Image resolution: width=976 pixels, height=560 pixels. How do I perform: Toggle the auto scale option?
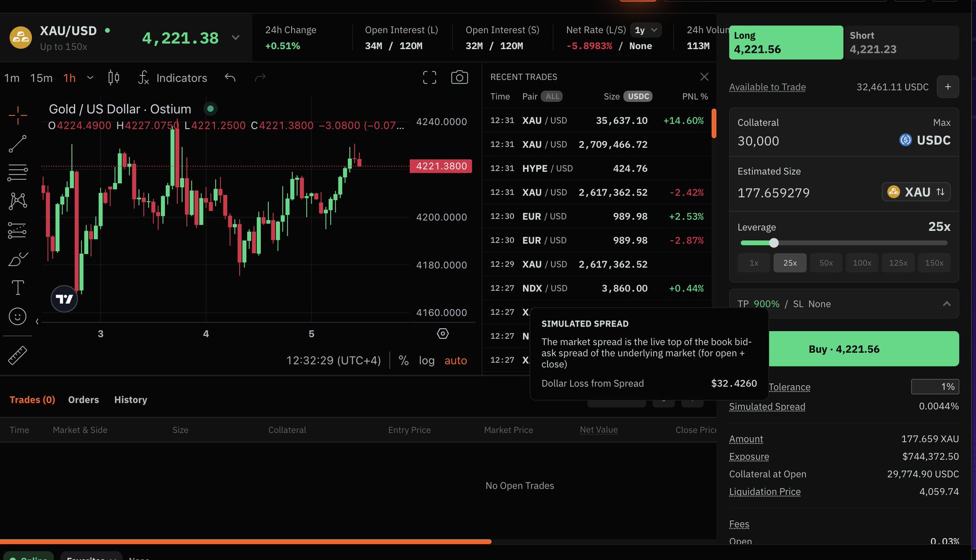[456, 361]
